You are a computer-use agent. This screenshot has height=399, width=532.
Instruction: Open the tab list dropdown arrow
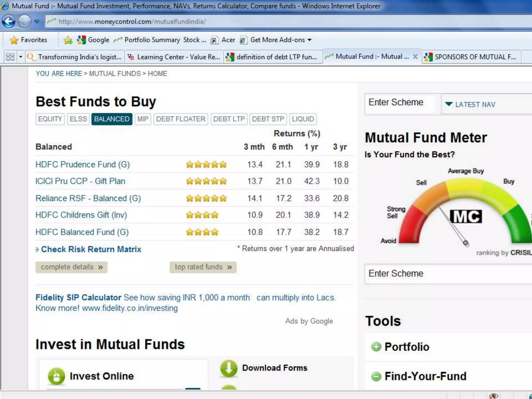click(21, 57)
